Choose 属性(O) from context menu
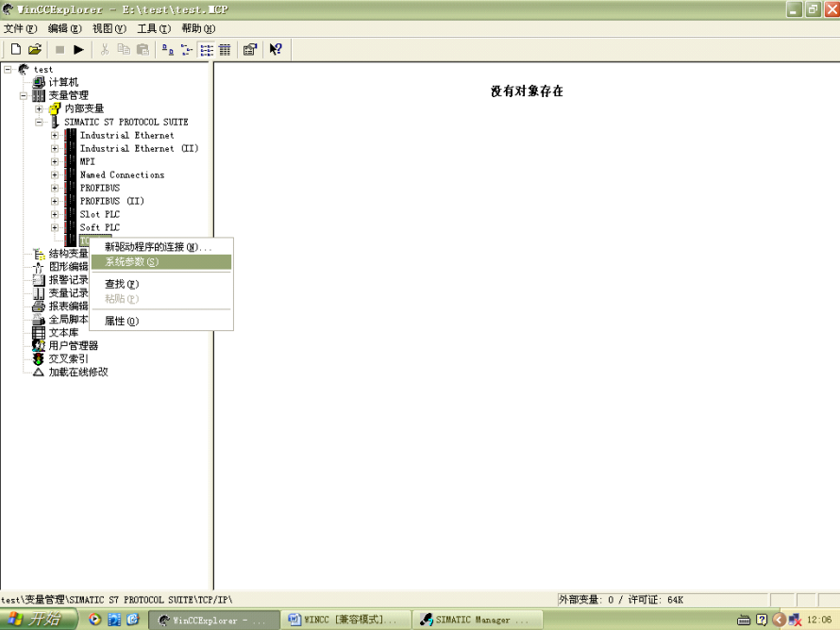This screenshot has width=840, height=630. tap(161, 321)
